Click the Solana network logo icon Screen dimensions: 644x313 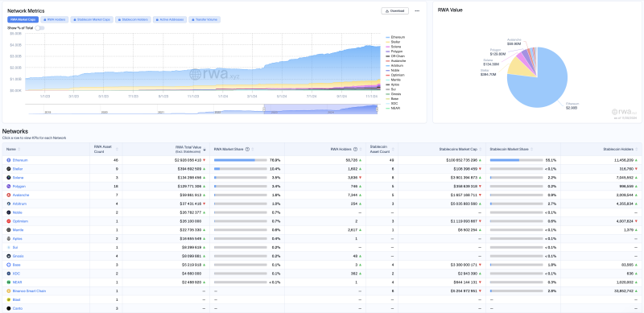point(9,178)
